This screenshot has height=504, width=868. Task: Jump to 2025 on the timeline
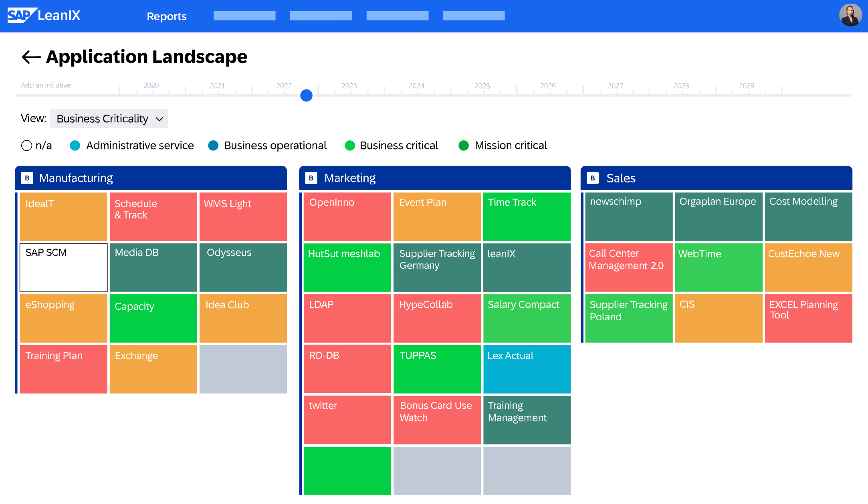pos(482,86)
